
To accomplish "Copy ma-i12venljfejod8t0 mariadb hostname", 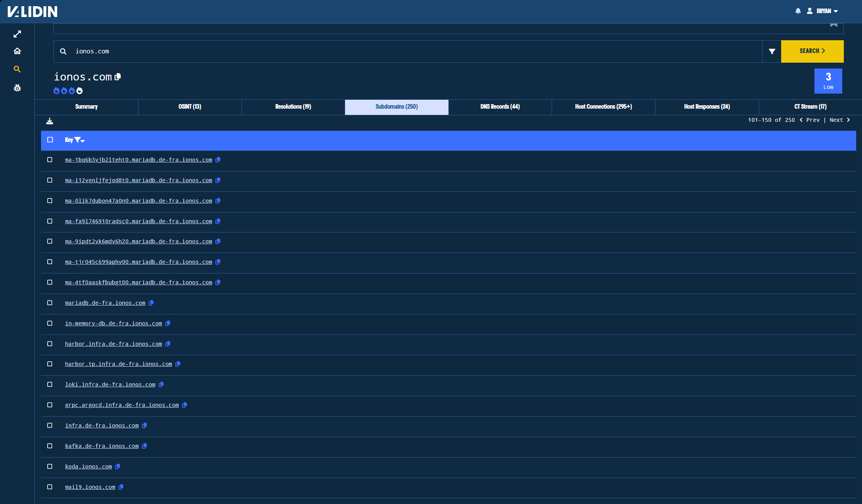I will (x=218, y=180).
